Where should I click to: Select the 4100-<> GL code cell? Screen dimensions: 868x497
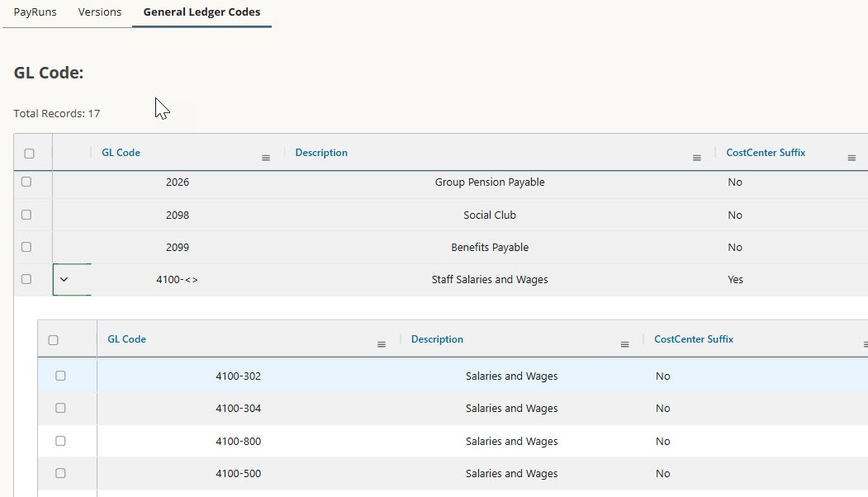(x=177, y=280)
